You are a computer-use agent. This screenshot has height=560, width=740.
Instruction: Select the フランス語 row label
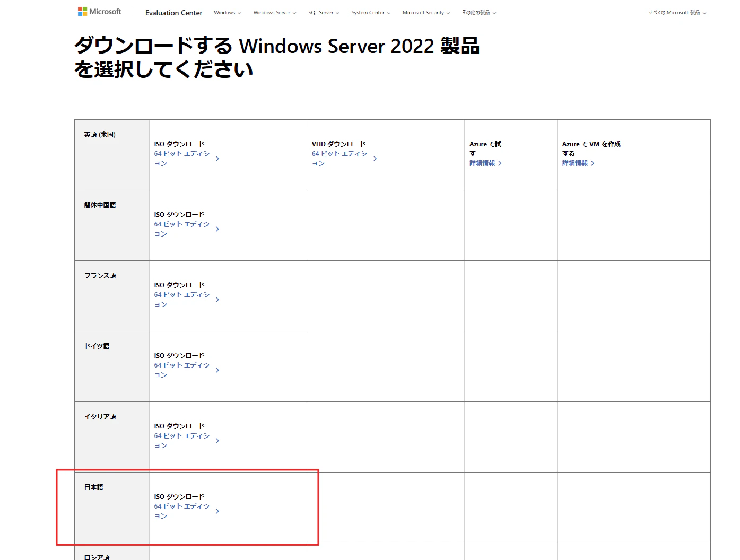tap(100, 276)
